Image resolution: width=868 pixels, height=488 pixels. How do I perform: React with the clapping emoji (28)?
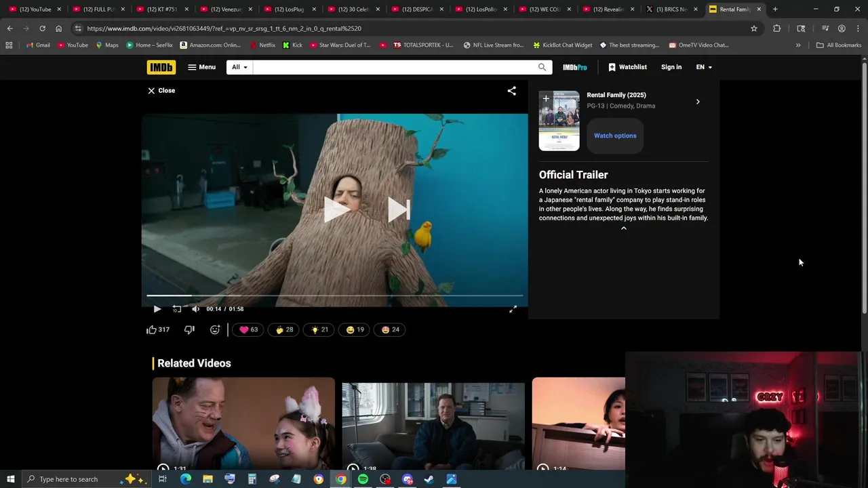(x=284, y=329)
